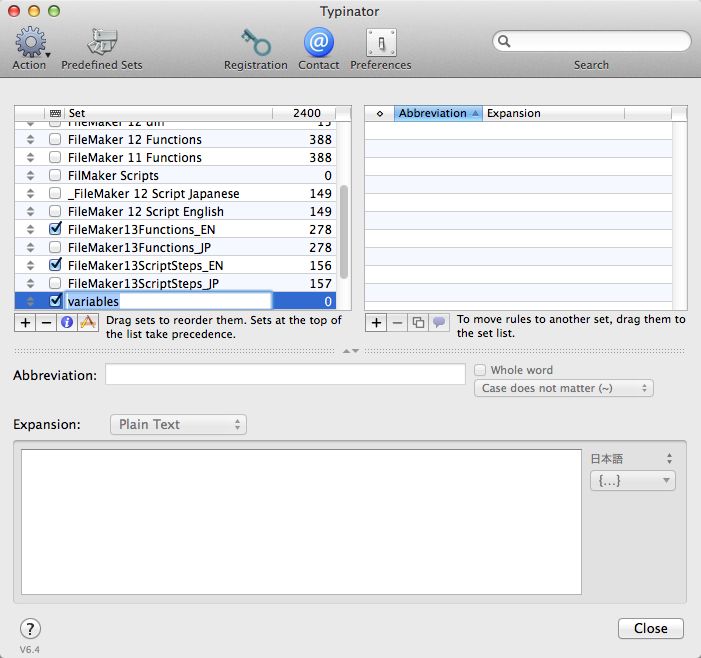Click the Close button
This screenshot has width=701, height=658.
click(x=650, y=628)
